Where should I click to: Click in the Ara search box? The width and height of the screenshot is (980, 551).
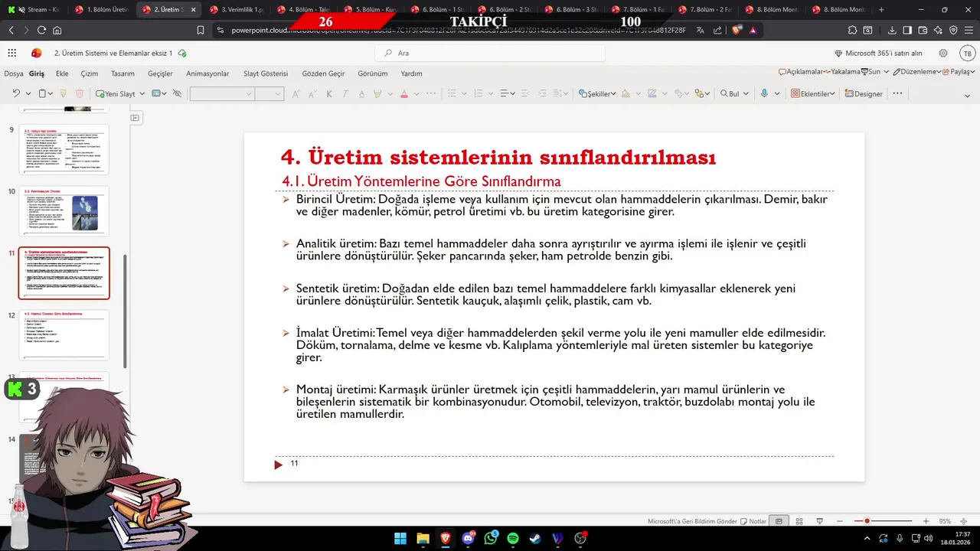(490, 54)
